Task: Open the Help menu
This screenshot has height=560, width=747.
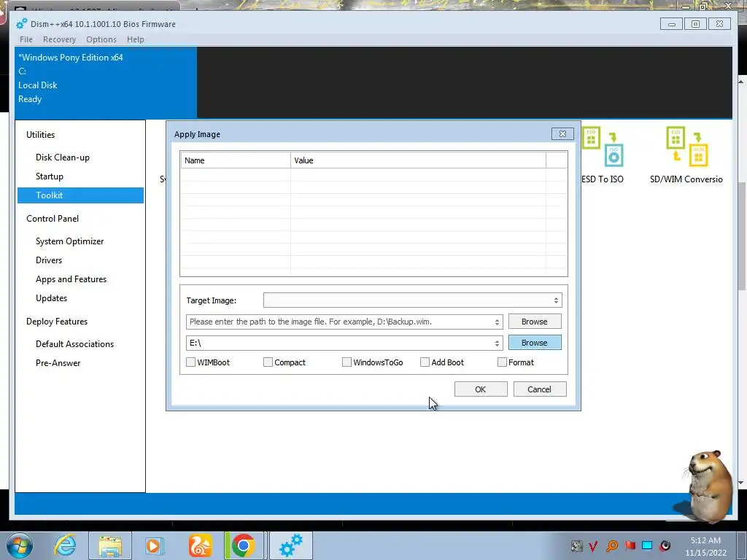Action: (135, 39)
